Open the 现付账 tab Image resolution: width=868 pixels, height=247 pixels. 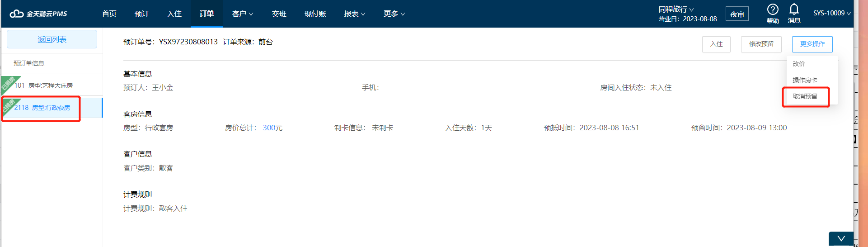point(315,14)
